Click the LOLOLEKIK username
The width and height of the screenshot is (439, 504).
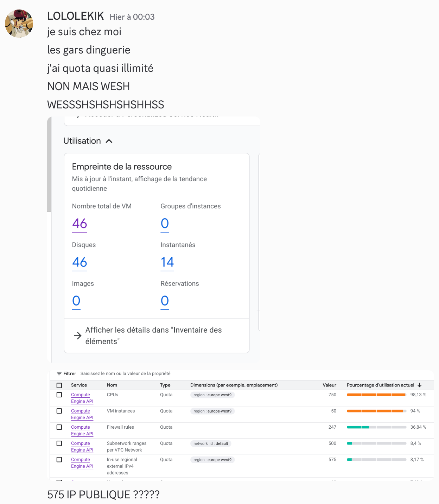(76, 16)
